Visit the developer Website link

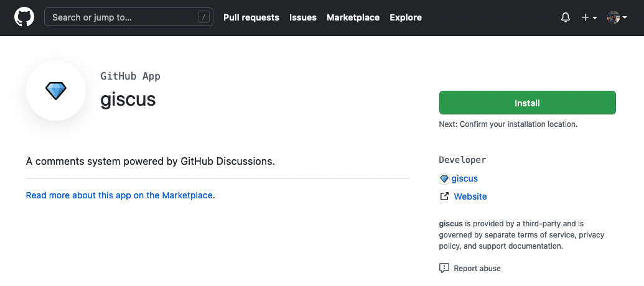[470, 196]
